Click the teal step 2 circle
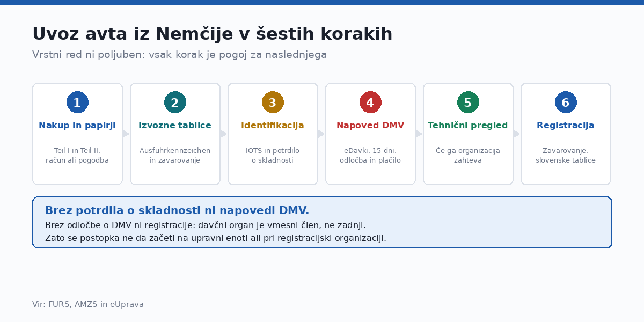Screen dimensions: 644x322 coord(175,103)
